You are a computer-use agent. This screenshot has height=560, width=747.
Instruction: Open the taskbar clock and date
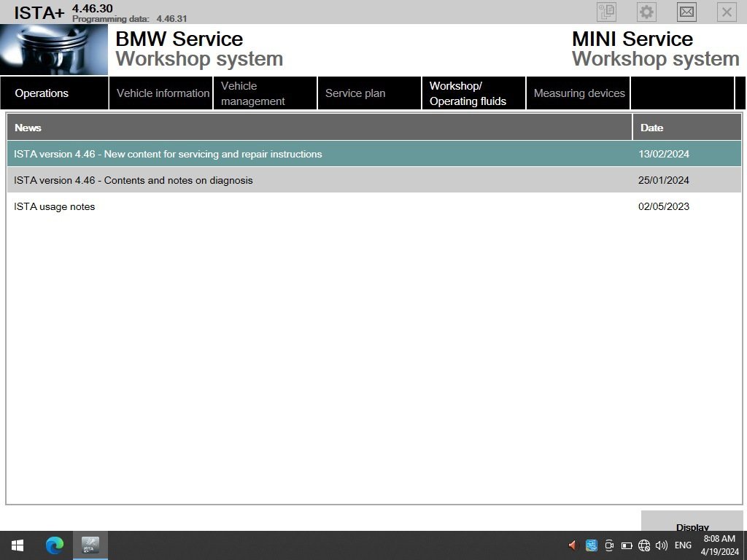[x=719, y=545]
